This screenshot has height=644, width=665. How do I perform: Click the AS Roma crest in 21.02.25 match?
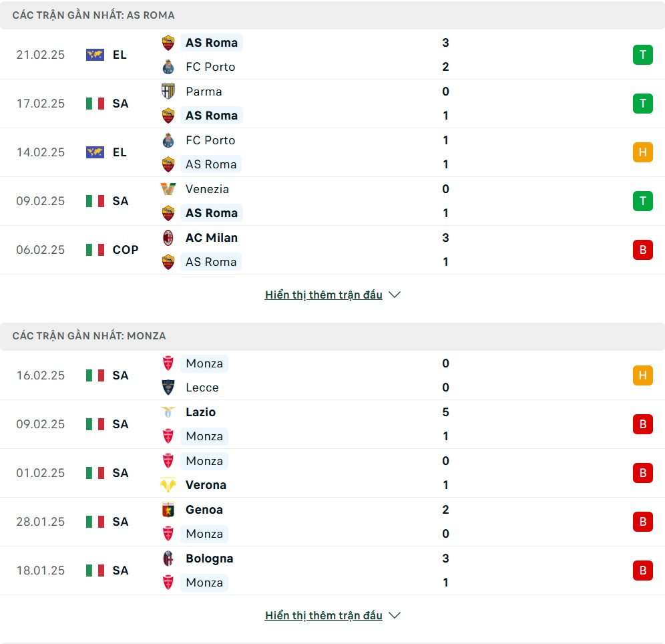click(x=168, y=43)
